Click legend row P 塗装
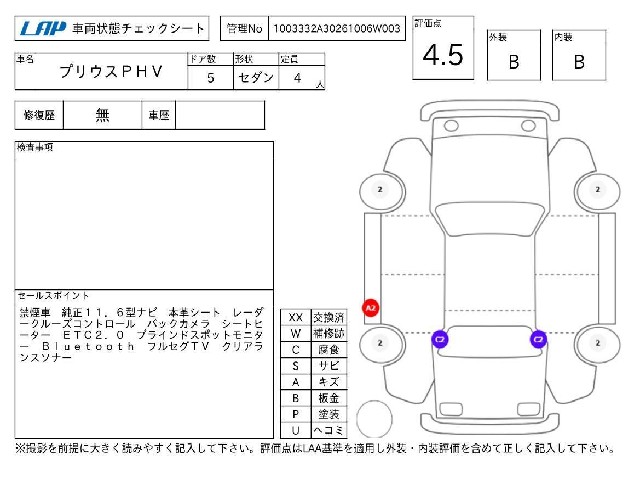This screenshot has height=480, width=640. (x=314, y=414)
